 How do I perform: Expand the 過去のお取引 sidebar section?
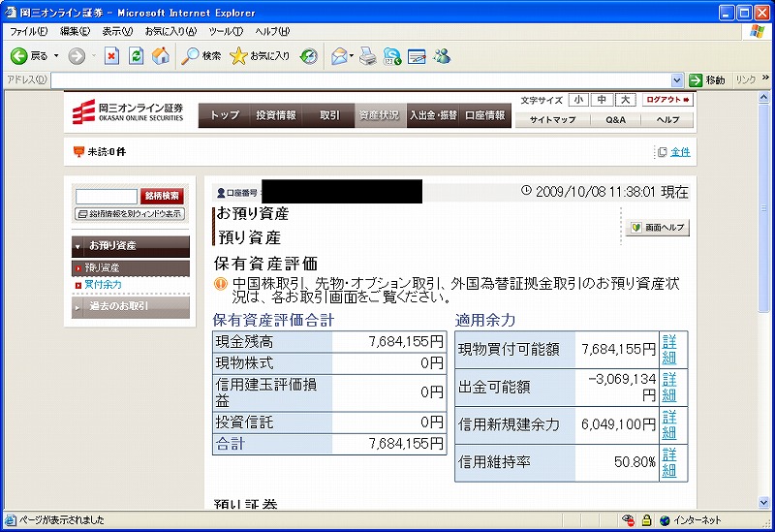[131, 306]
